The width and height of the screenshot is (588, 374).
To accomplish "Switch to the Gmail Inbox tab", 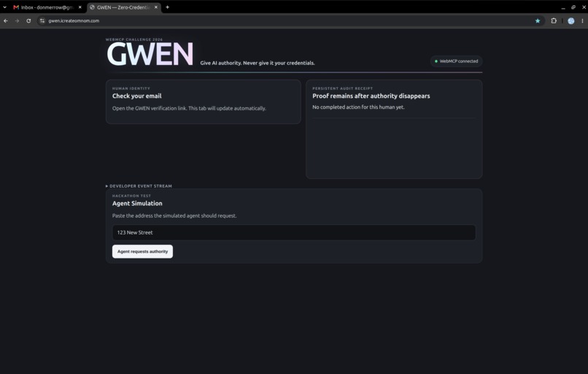I will point(47,7).
